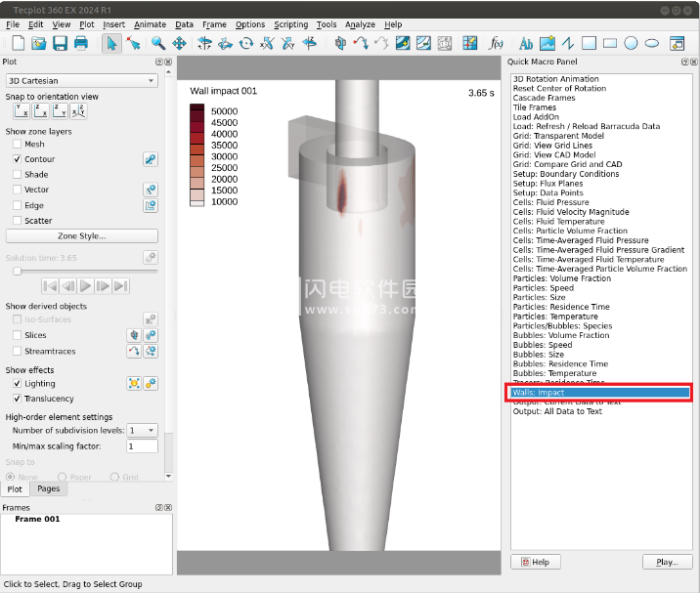Select 'Output: All Data to Text' macro

click(x=557, y=411)
